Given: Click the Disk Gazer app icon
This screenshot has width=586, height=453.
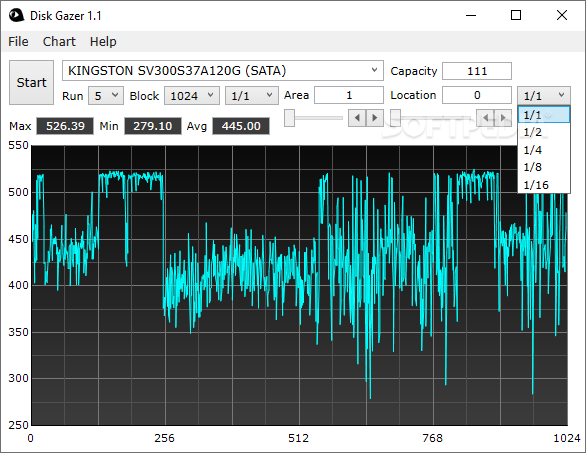Looking at the screenshot, I should coord(16,16).
